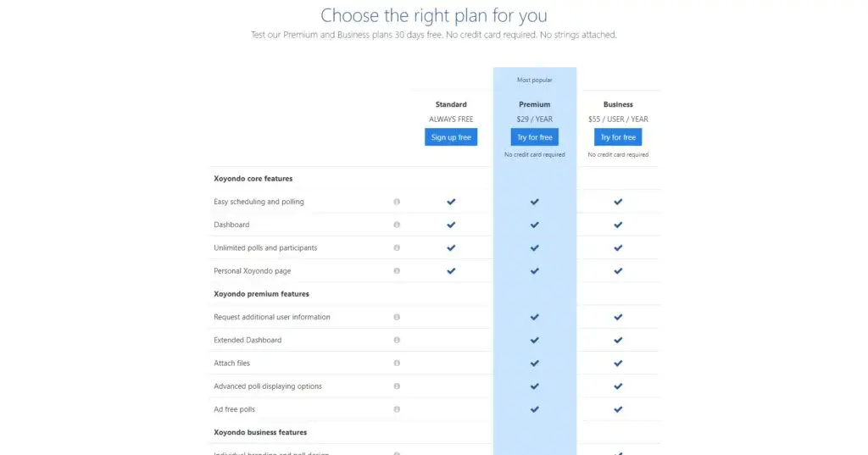Click the Xoyondo premium features section header
Image resolution: width=868 pixels, height=455 pixels.
(261, 294)
